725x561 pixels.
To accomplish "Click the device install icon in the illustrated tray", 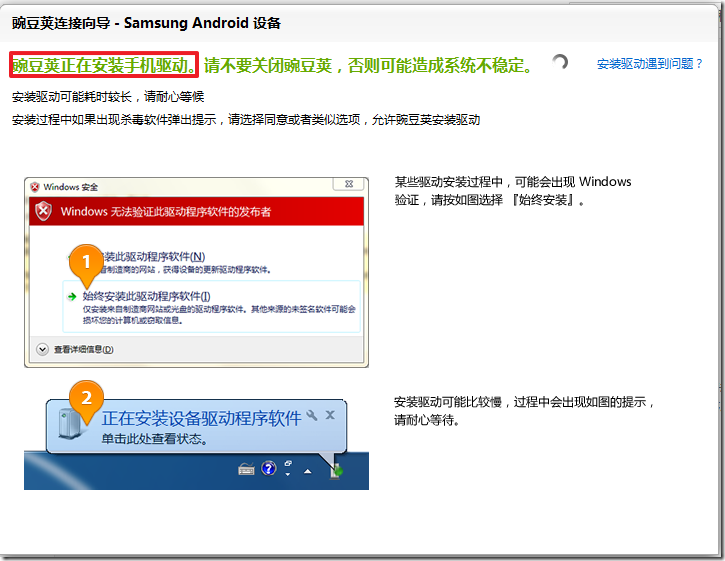I will click(x=336, y=471).
